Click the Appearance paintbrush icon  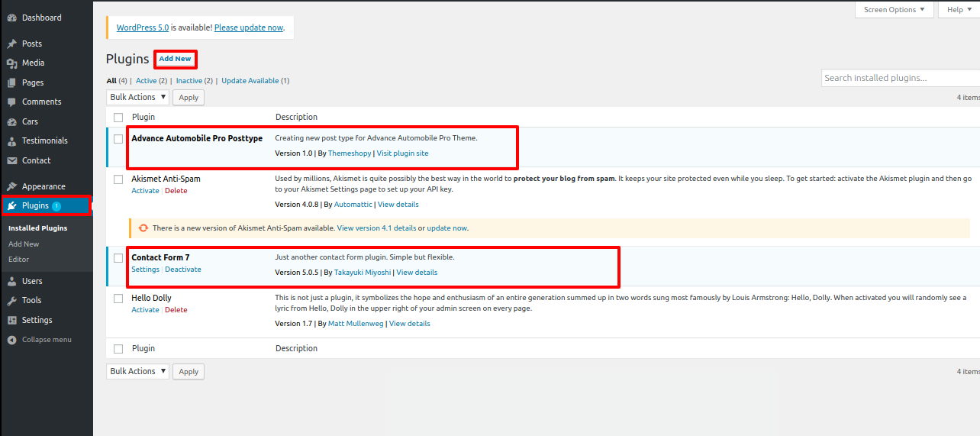[x=11, y=186]
